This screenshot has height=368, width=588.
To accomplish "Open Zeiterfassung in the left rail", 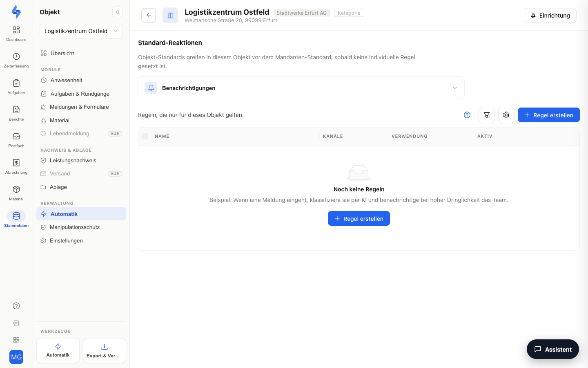I will 16,60.
